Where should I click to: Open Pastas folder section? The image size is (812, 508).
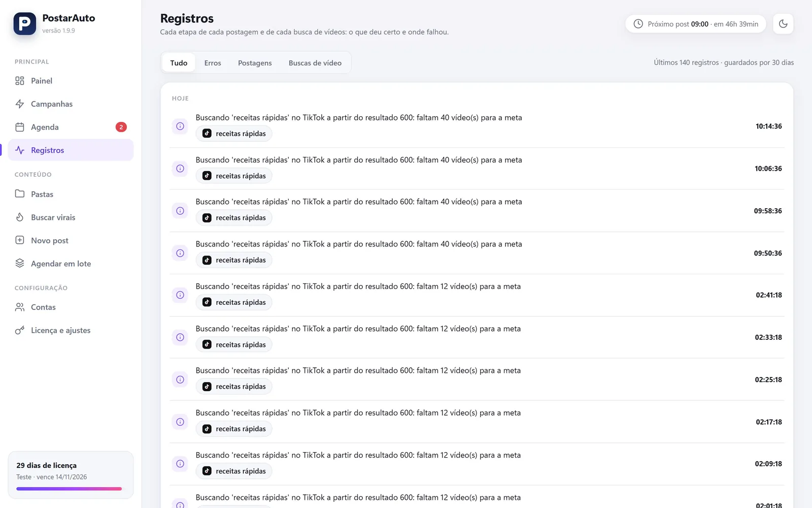coord(71,194)
